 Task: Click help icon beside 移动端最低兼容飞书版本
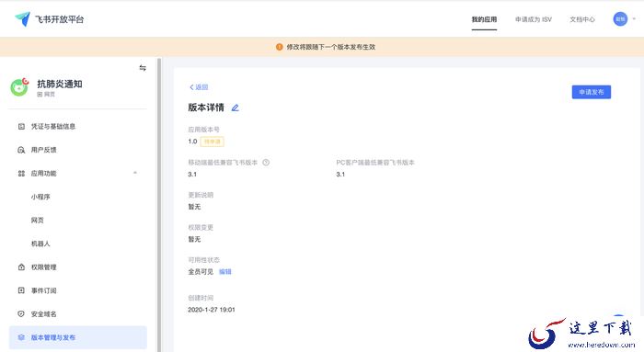pyautogui.click(x=266, y=163)
